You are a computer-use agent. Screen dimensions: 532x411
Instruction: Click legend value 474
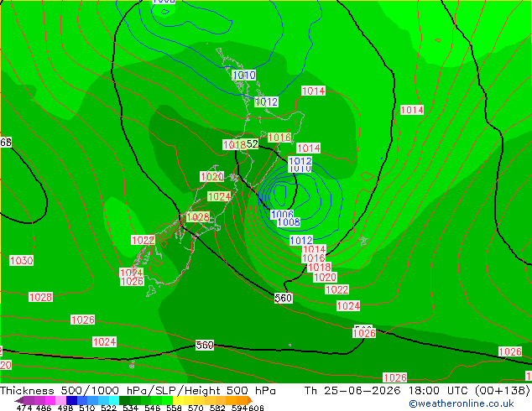[x=23, y=408]
